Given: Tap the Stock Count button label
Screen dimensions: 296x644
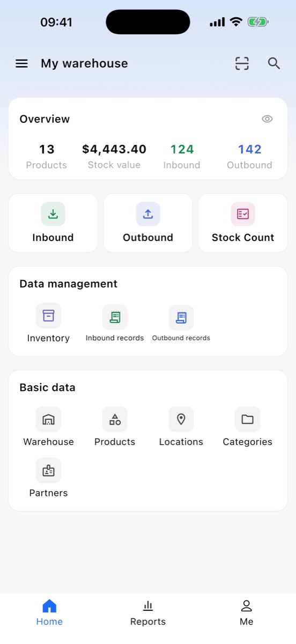Looking at the screenshot, I should coord(243,238).
